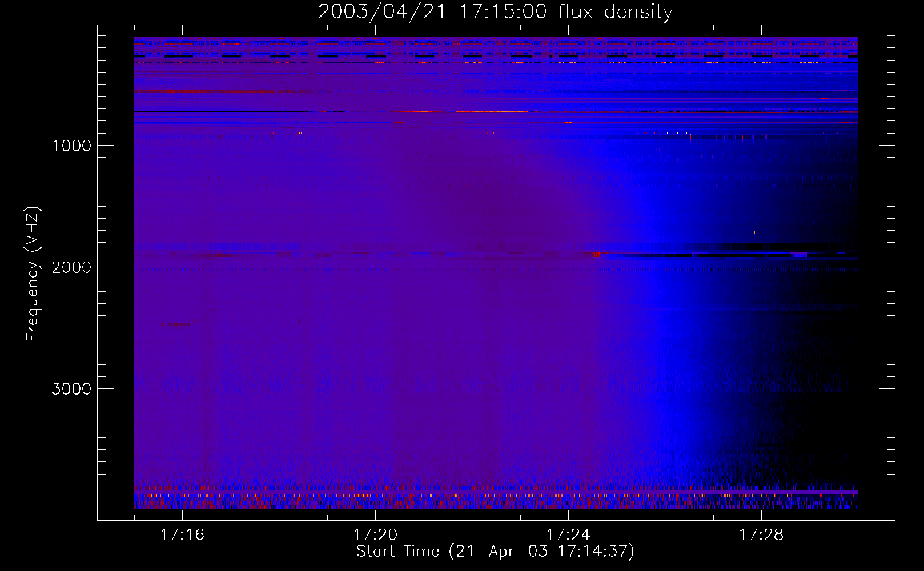Click the 3000 frequency tick label

(x=71, y=389)
